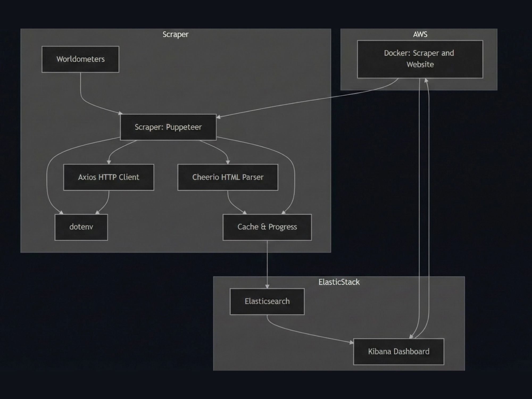Click the arrowhead pointing into Cheerio HTML Parser
The height and width of the screenshot is (399, 532).
point(228,162)
